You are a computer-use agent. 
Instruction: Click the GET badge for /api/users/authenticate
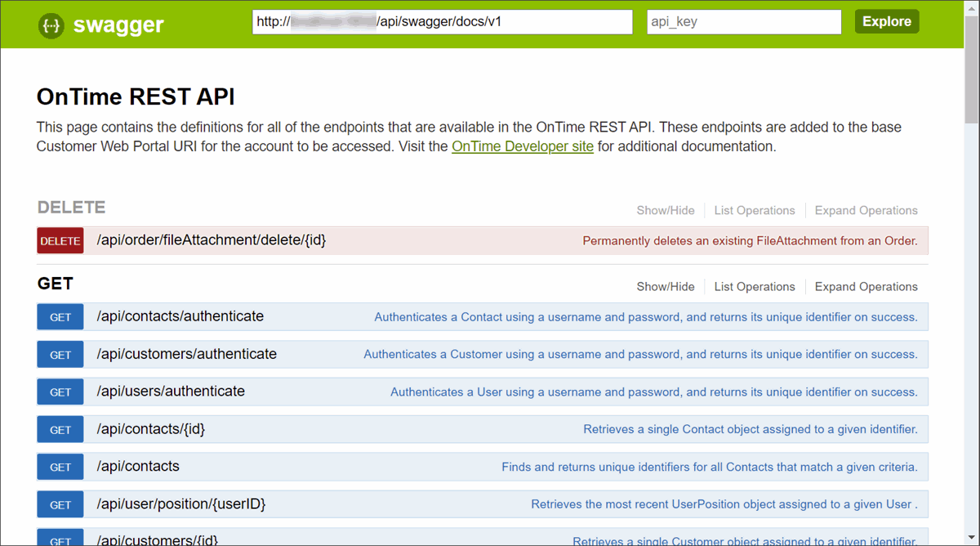pyautogui.click(x=60, y=392)
